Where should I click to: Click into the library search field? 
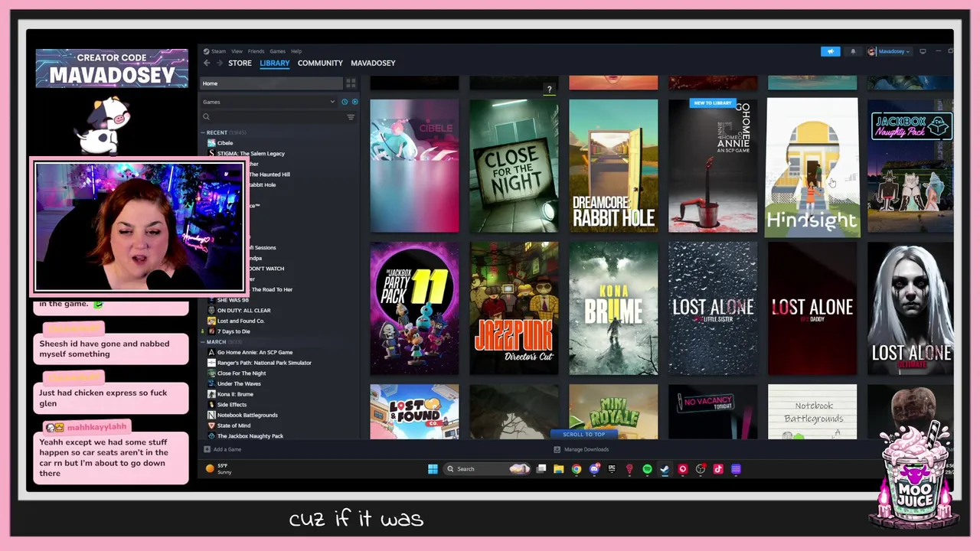277,117
